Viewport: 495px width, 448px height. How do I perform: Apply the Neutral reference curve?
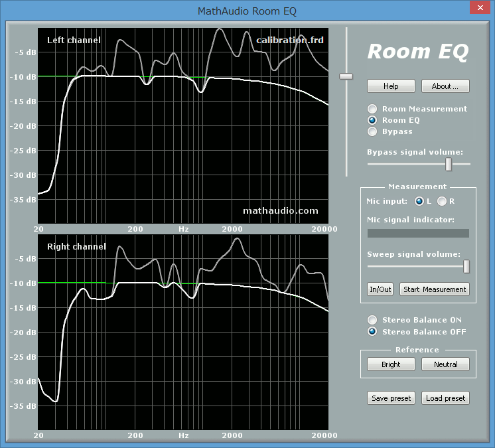pyautogui.click(x=445, y=364)
